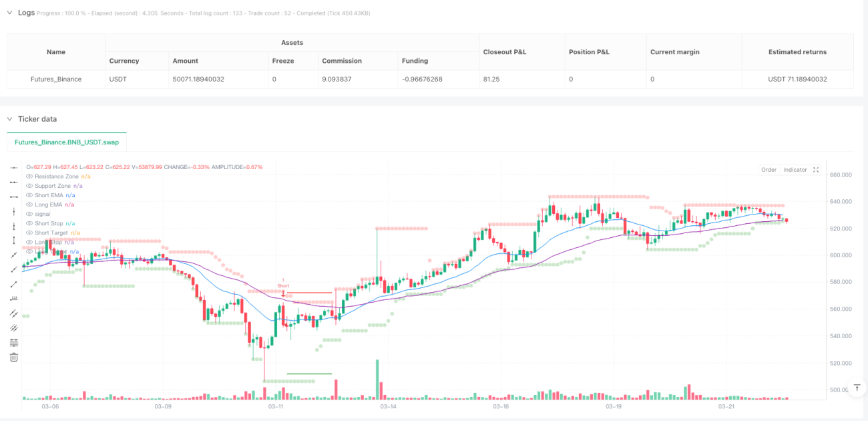Click the Order button on chart
Screen dimensions: 868x421
click(769, 170)
